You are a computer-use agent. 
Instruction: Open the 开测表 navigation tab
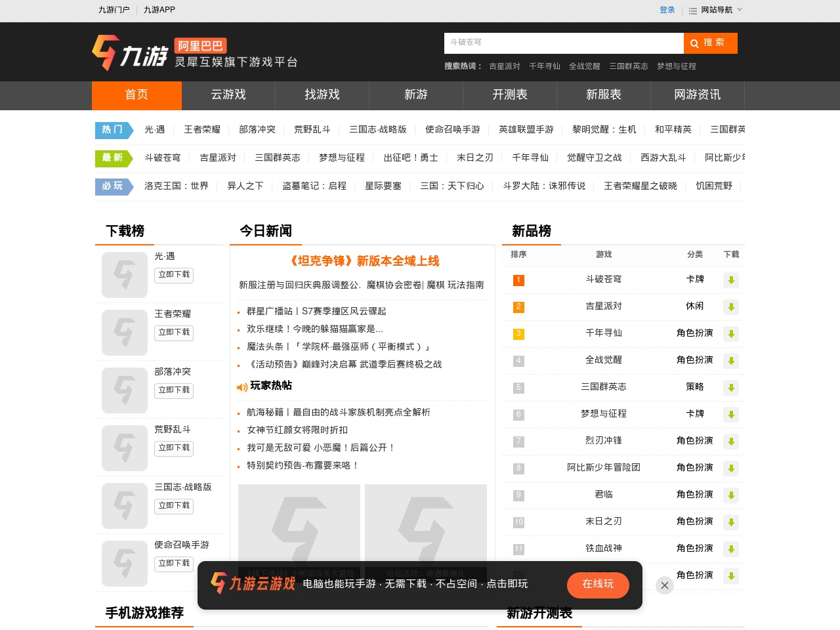pyautogui.click(x=510, y=95)
